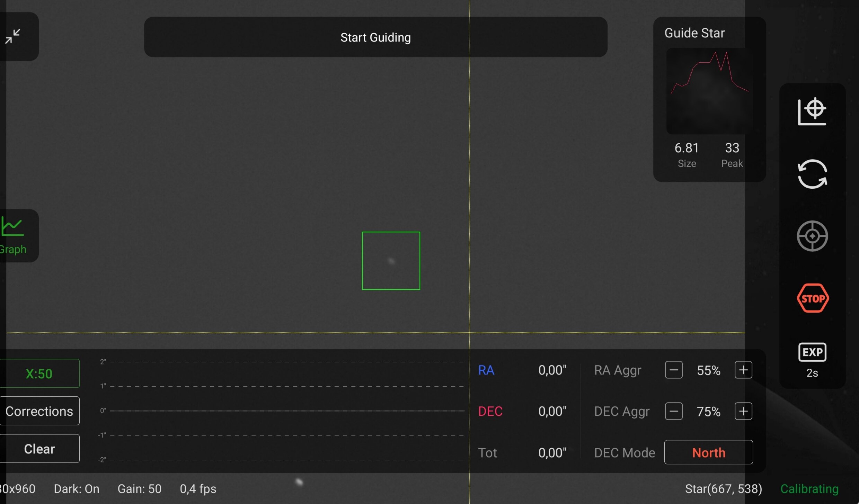Click the star inside green selection box

pos(391,261)
